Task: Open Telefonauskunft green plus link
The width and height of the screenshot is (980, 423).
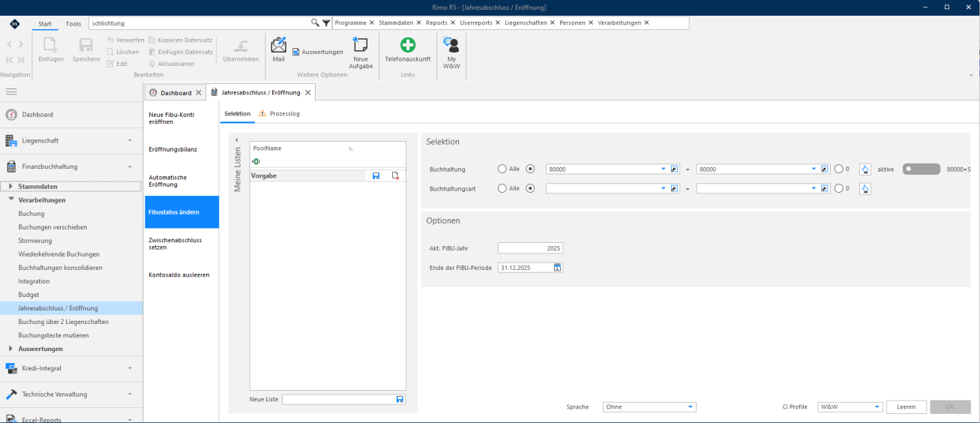Action: (x=407, y=45)
